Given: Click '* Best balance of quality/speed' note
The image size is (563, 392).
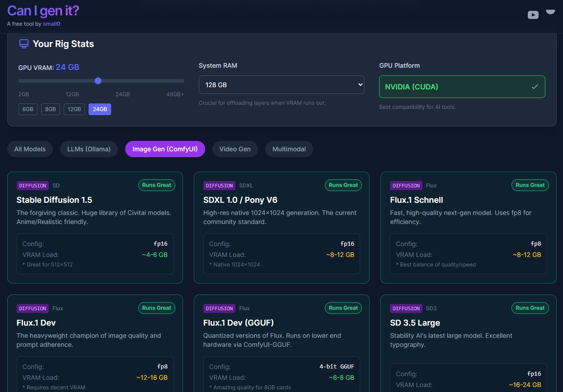Looking at the screenshot, I should pyautogui.click(x=436, y=265).
